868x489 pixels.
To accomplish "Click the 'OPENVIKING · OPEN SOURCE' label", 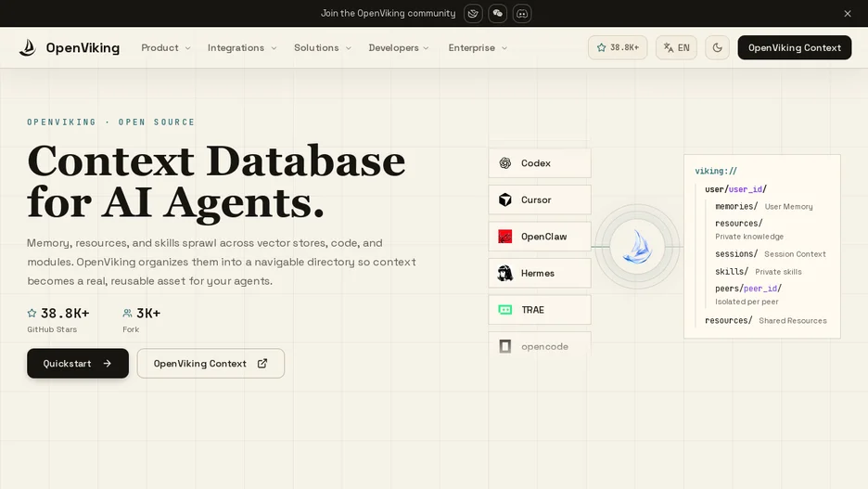I will (110, 122).
